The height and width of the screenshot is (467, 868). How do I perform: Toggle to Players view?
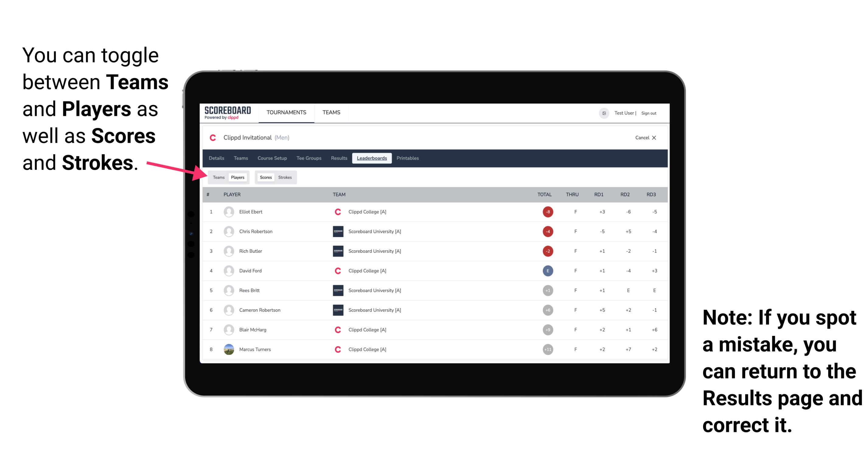238,177
